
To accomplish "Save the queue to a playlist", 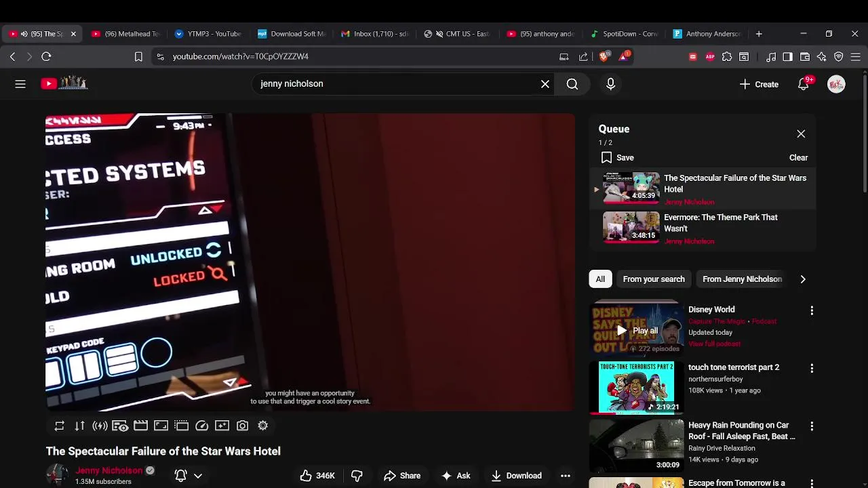I will tap(617, 158).
